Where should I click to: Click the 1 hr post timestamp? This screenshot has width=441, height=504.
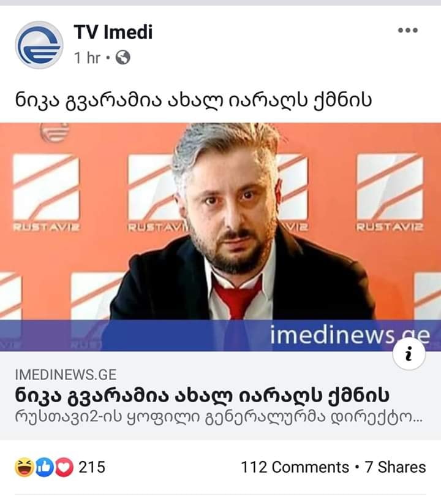click(x=87, y=58)
